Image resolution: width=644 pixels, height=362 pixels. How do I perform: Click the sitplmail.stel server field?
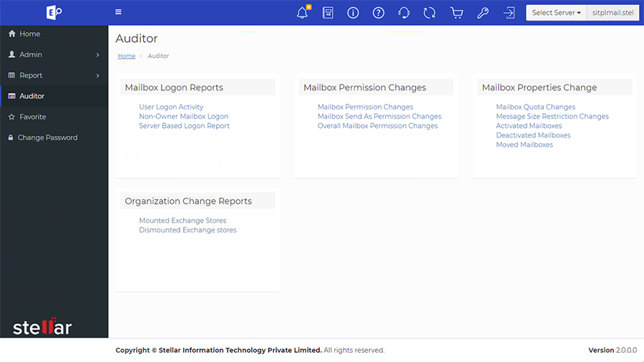(x=613, y=13)
